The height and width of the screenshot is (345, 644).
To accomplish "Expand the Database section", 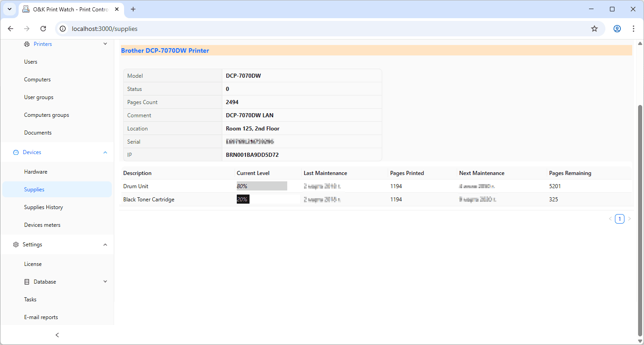I will click(105, 281).
